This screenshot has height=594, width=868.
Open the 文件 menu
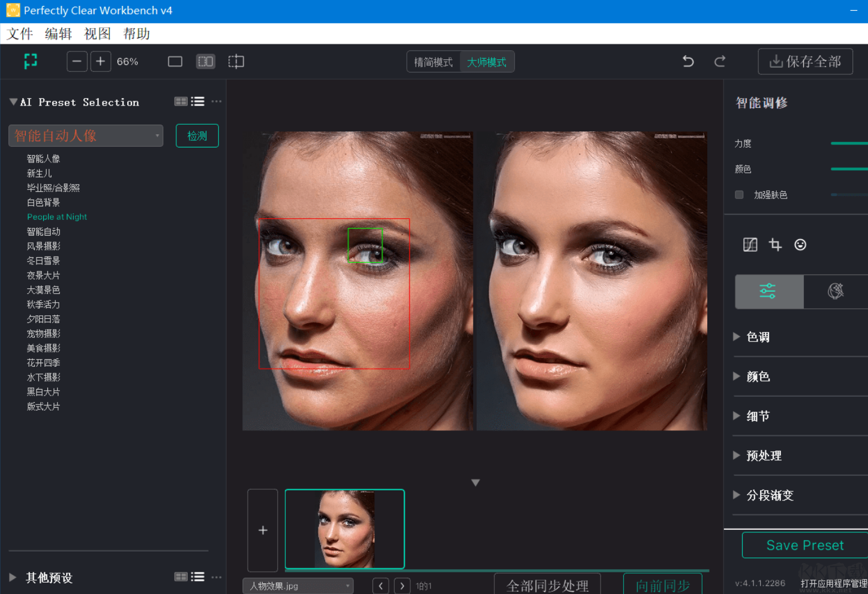coord(20,34)
